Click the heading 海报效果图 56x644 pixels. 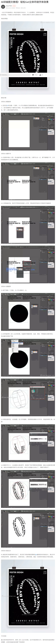[4, 18]
